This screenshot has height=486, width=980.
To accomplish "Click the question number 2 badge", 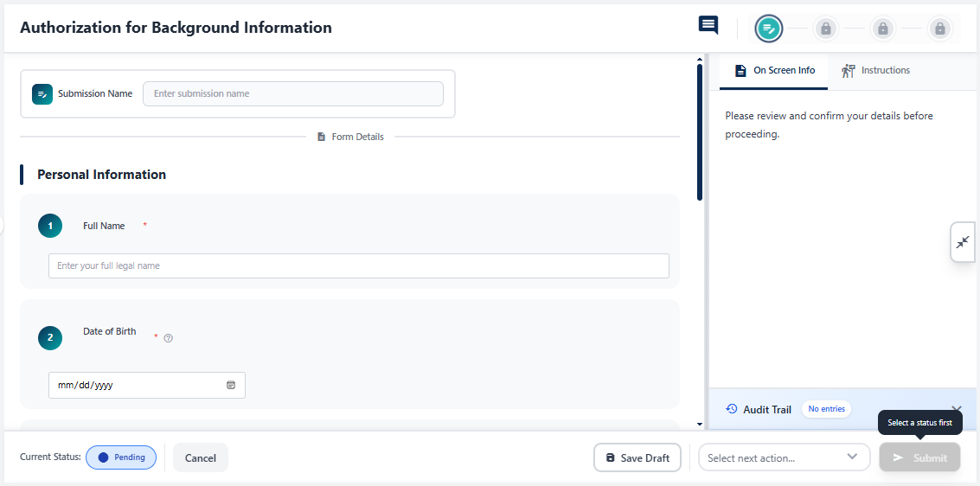I will (50, 338).
